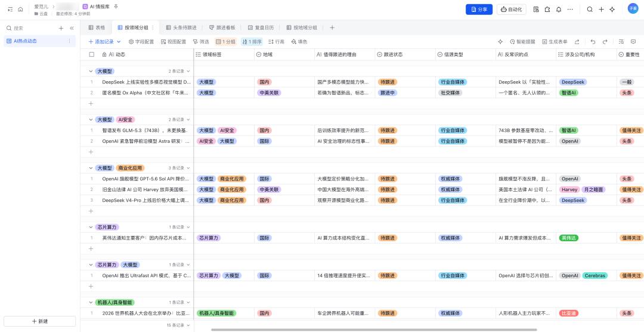Viewport: 644px width, 332px height.
Task: Add a new item with sidebar plus icon
Action: 61,28
